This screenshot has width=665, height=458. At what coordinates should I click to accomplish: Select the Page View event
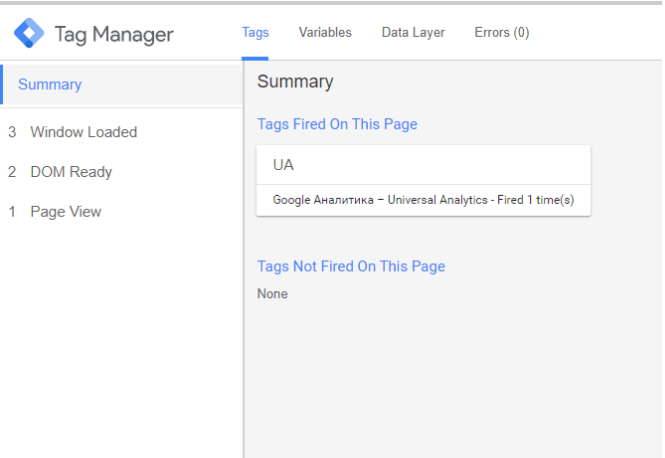[66, 212]
